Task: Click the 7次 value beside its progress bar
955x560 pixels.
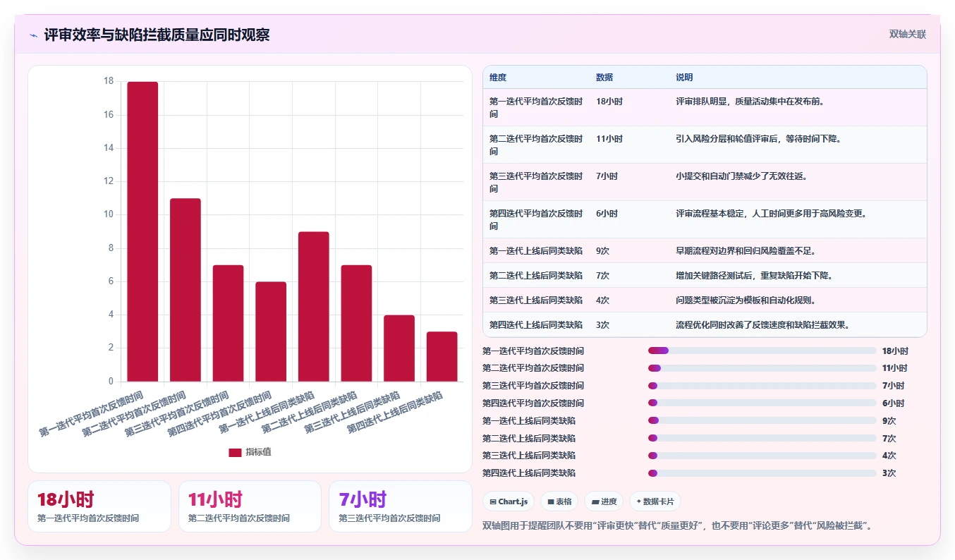Action: (889, 439)
